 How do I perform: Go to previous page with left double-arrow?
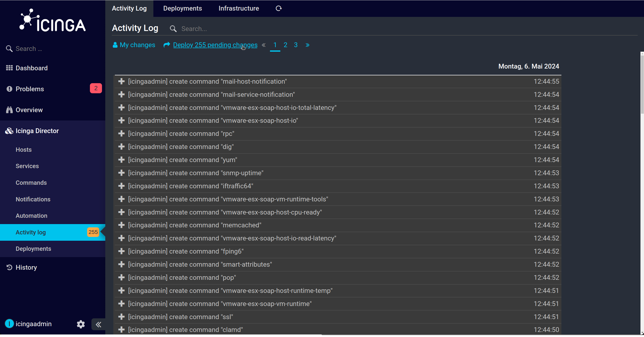[x=264, y=45]
